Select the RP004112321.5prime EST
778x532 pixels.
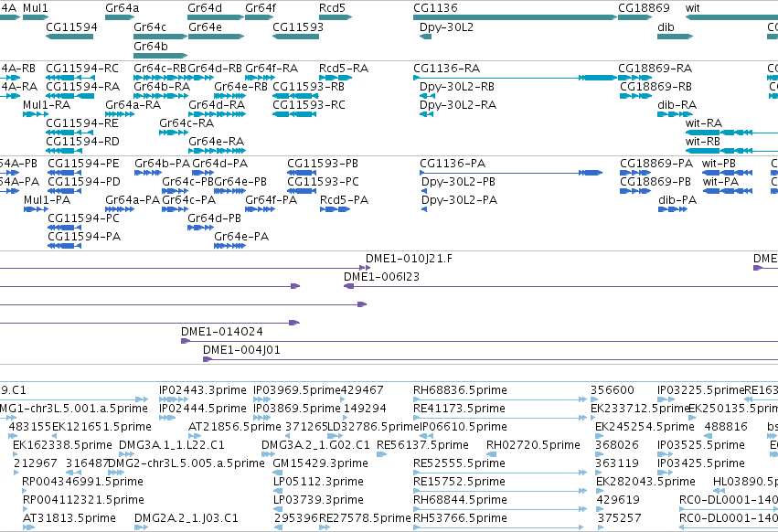pyautogui.click(x=27, y=509)
